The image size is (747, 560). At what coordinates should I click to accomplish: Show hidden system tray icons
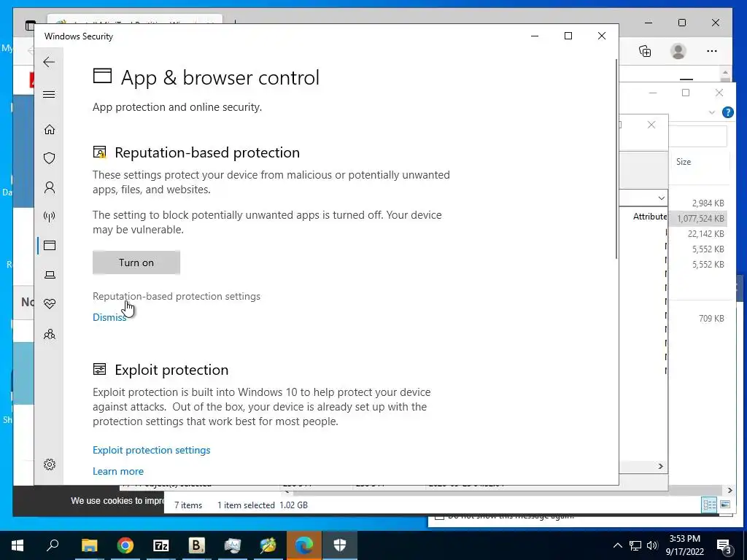[x=617, y=545]
